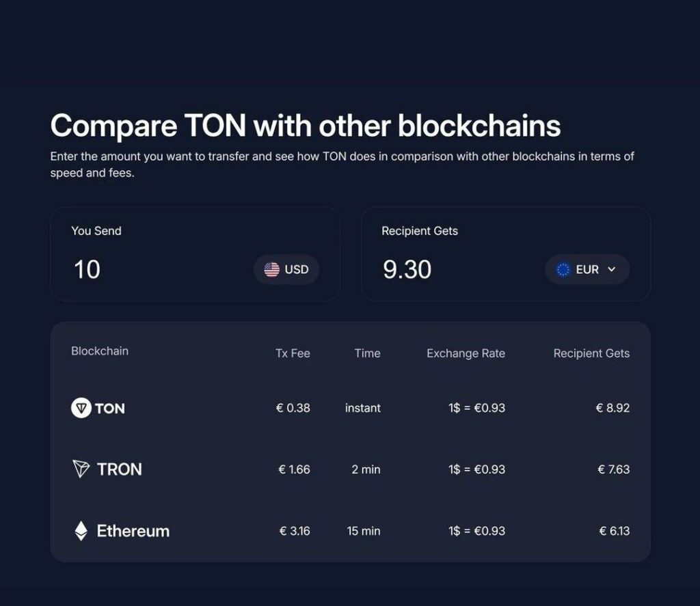Open the EUR currency selector
This screenshot has height=606, width=700.
pos(587,270)
